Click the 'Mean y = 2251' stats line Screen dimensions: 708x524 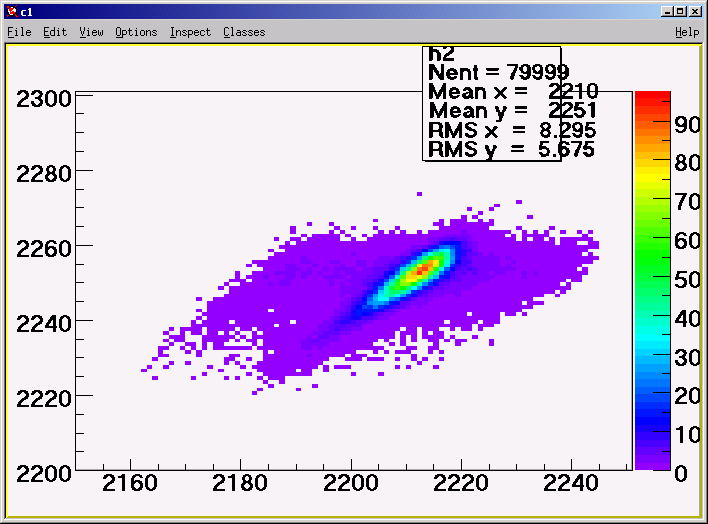tap(512, 111)
